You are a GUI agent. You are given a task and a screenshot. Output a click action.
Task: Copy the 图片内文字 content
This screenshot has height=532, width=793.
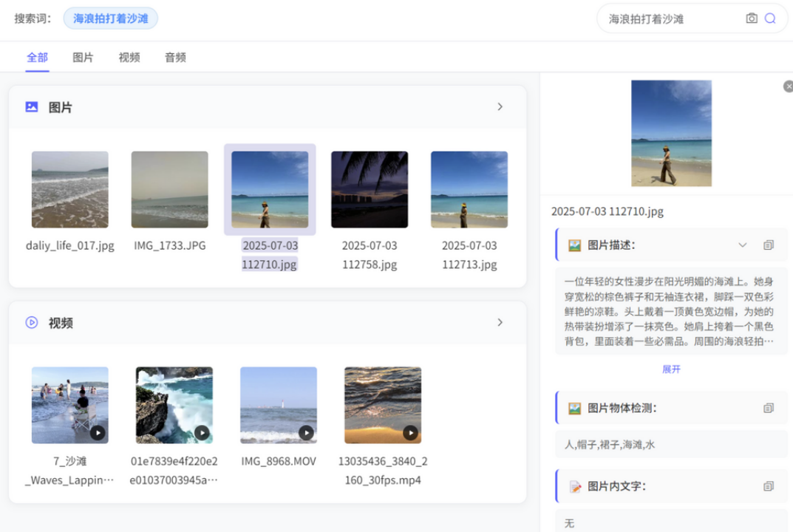coord(769,486)
